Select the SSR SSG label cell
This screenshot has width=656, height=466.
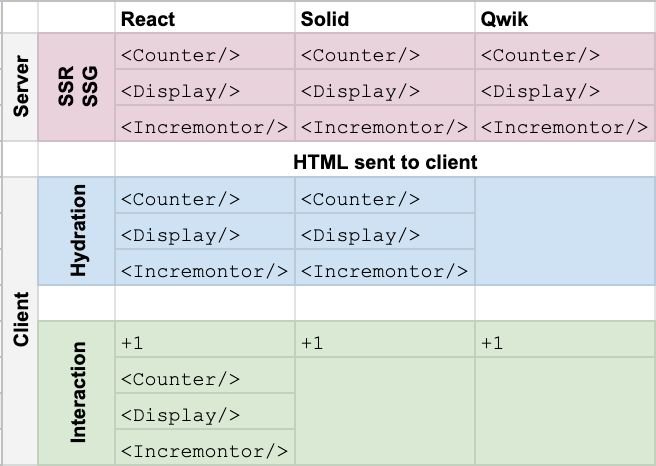(77, 88)
